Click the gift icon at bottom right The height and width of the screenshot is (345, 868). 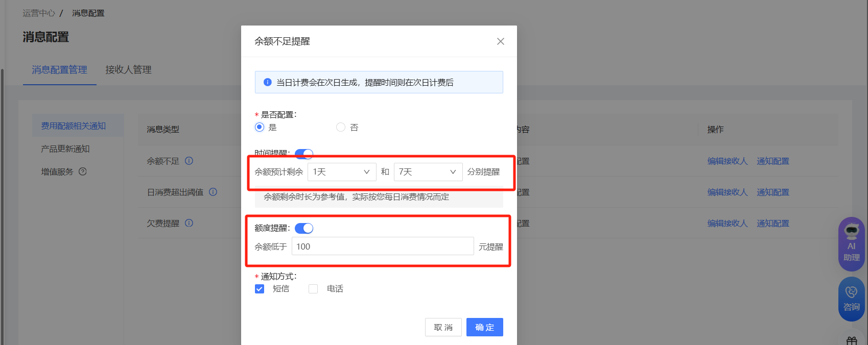(852, 340)
